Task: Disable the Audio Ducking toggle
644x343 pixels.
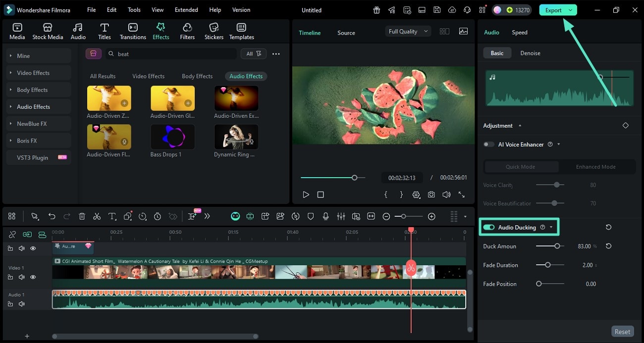Action: pos(489,227)
